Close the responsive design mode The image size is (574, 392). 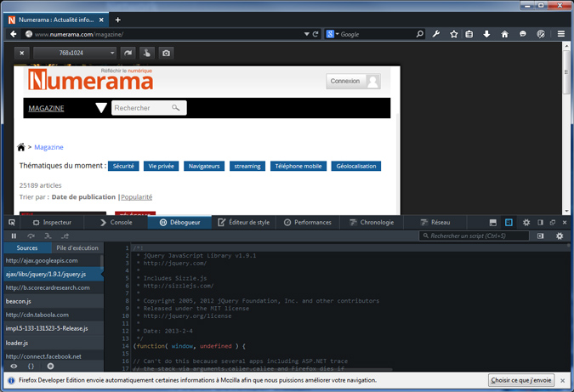(23, 53)
